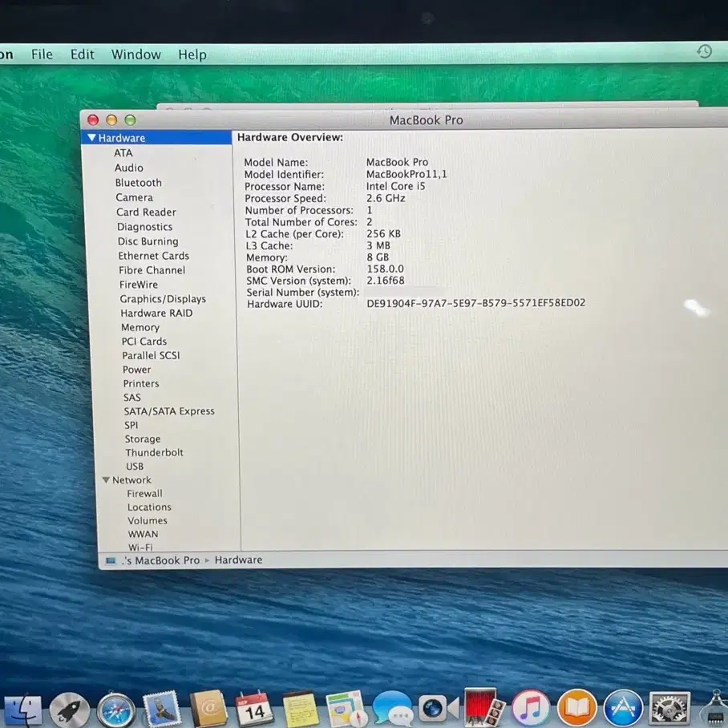
Task: Click "'s MacBook Pro" in path bar
Action: point(160,560)
